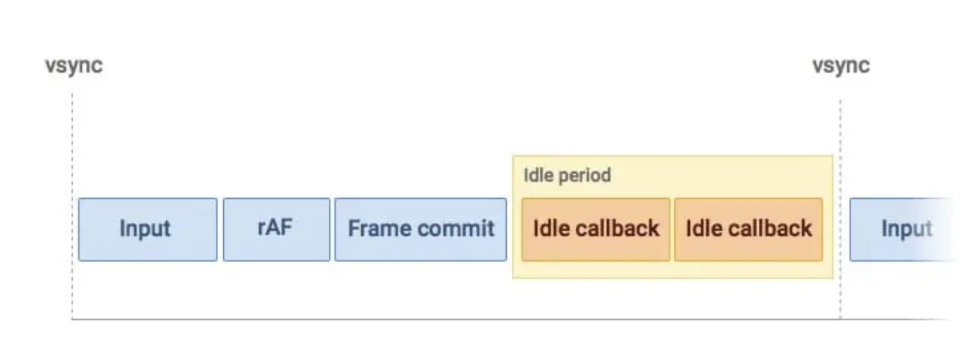Screen dimensions: 980x351
Task: Click the left vsync label
Action: 74,66
